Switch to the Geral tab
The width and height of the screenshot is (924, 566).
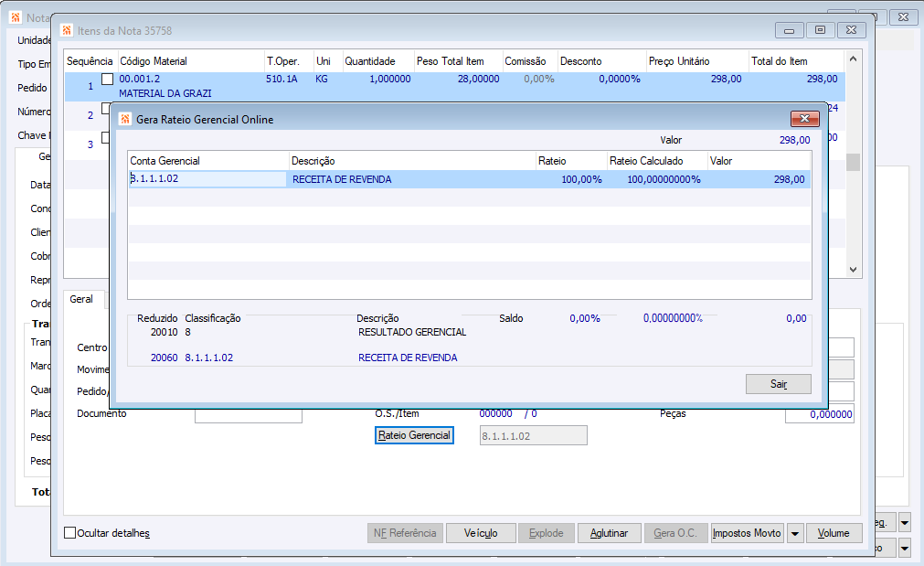click(x=81, y=300)
